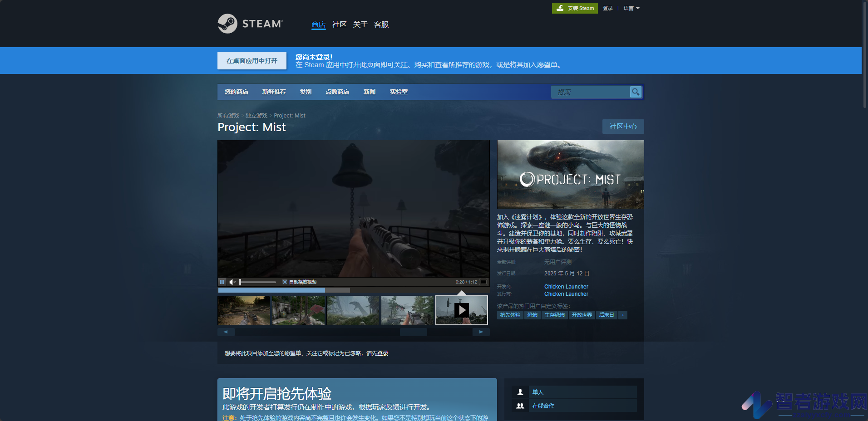Click the 请先登录 link
This screenshot has height=421, width=868.
tap(377, 353)
